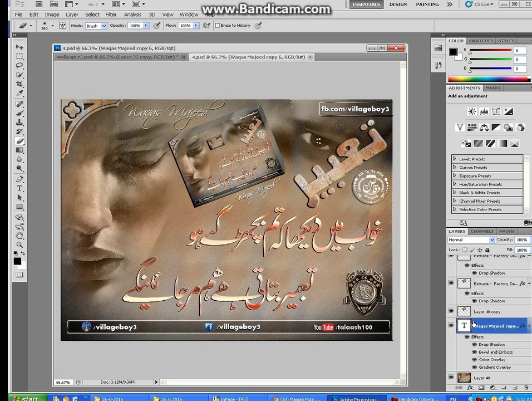The height and width of the screenshot is (401, 532).
Task: Select the History Brush tool
Action: pos(19,131)
